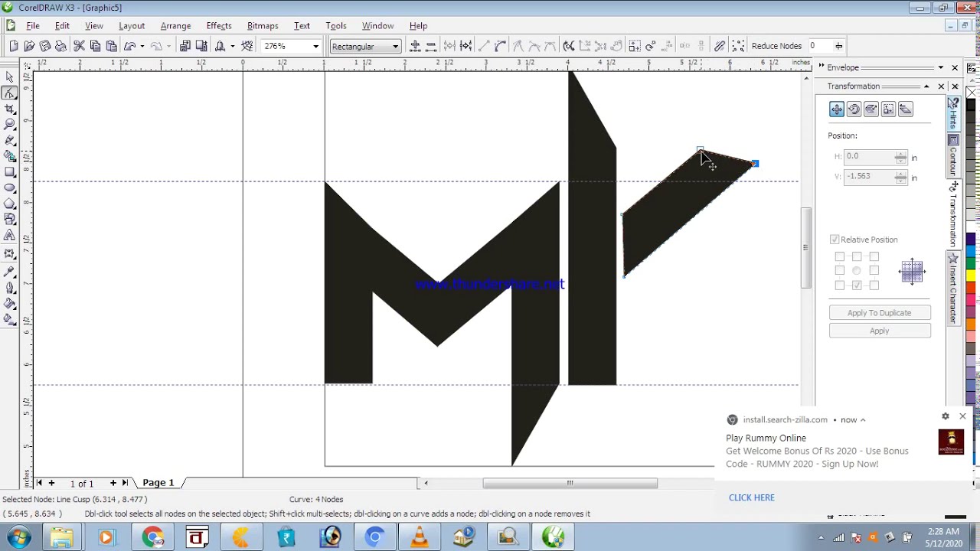
Task: Select the Zoom tool in toolbox
Action: click(x=9, y=124)
